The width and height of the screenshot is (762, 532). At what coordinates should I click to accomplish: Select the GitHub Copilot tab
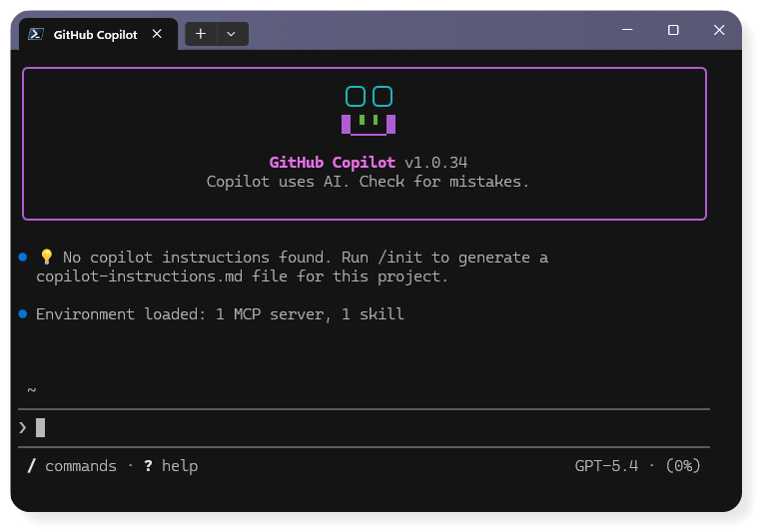click(x=96, y=33)
